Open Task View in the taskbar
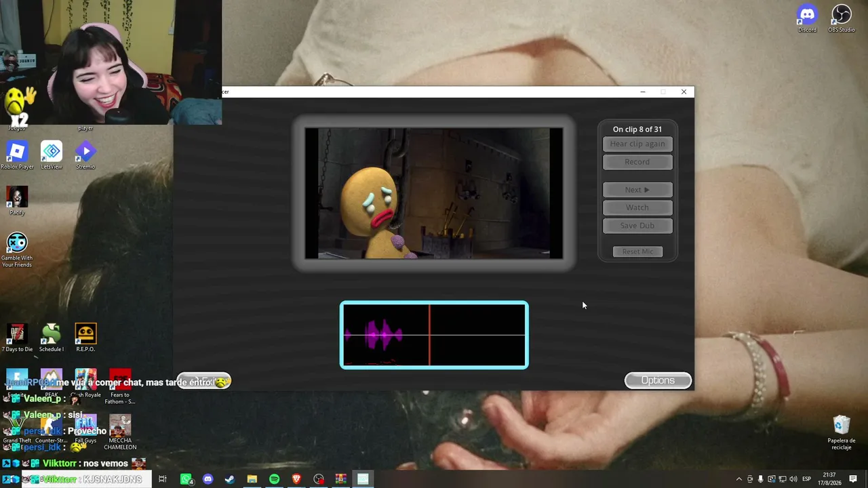The height and width of the screenshot is (488, 868). point(163,479)
